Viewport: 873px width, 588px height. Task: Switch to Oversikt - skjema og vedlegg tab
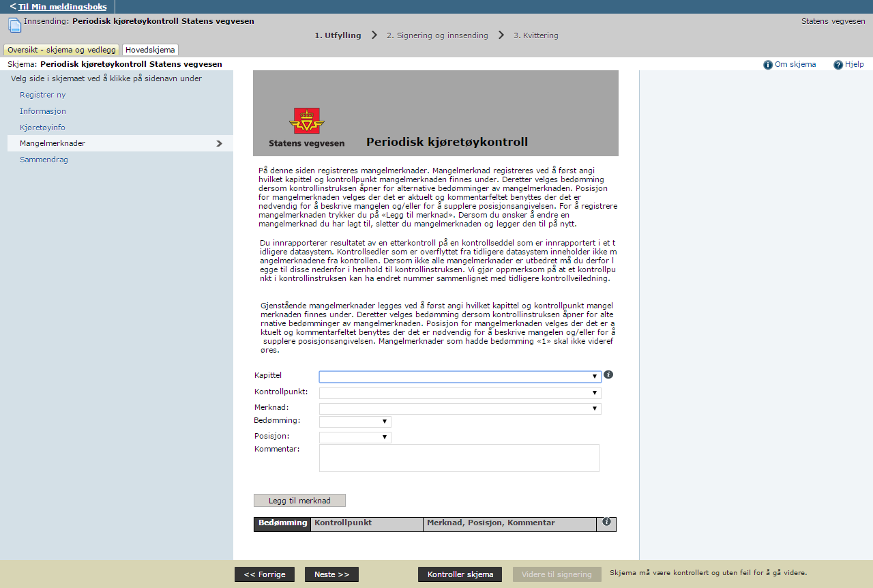pyautogui.click(x=61, y=50)
